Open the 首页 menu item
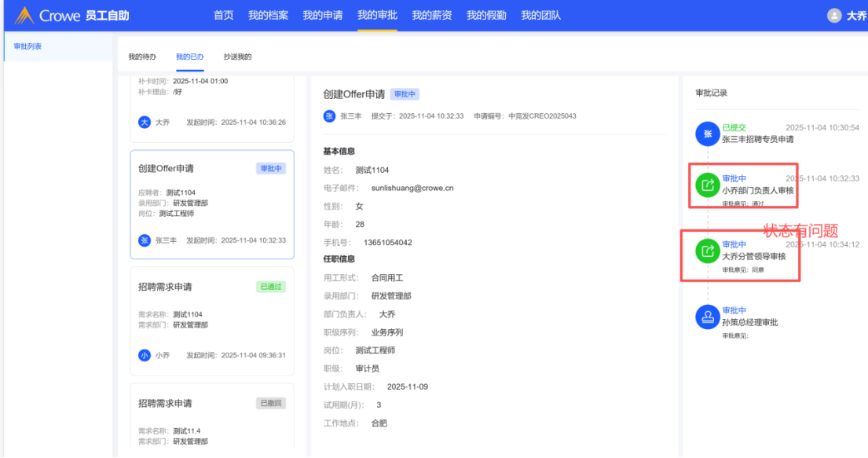This screenshot has height=458, width=868. pyautogui.click(x=224, y=16)
